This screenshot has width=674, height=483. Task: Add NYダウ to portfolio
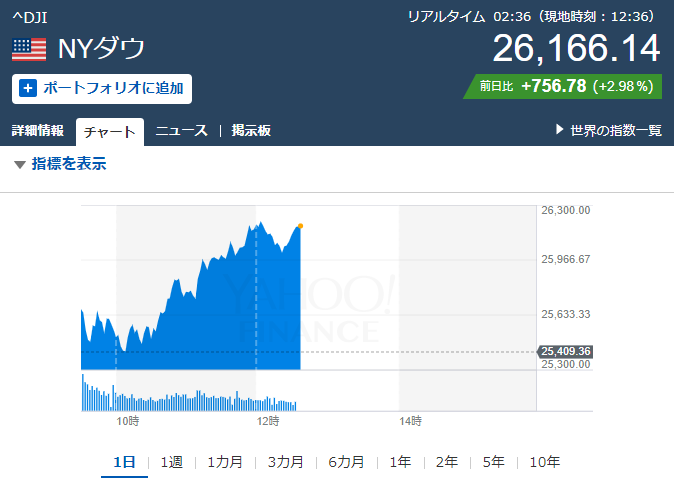(102, 88)
